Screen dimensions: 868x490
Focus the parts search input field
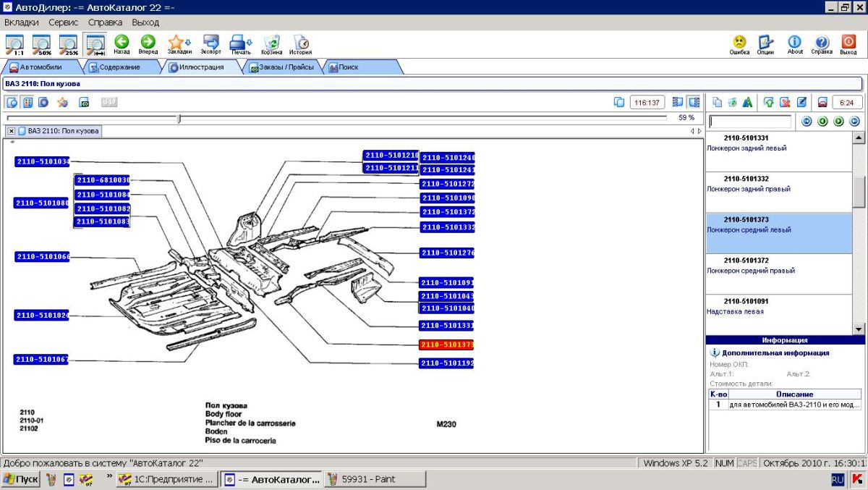point(750,122)
